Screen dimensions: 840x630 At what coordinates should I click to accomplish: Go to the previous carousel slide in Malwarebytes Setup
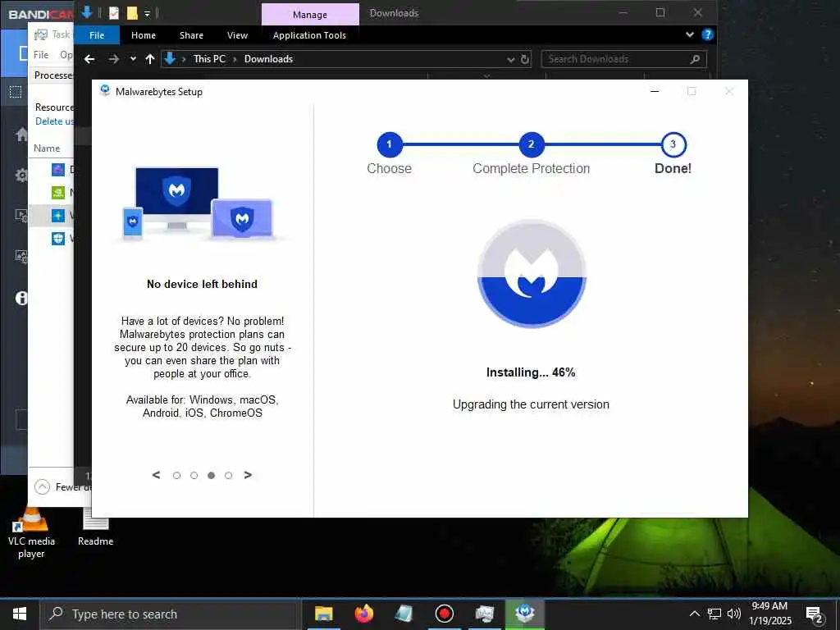pos(156,475)
